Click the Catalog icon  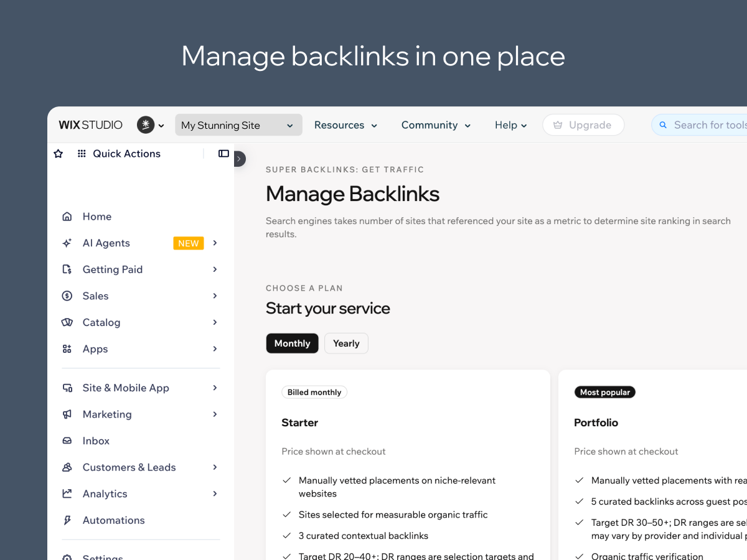click(x=67, y=322)
